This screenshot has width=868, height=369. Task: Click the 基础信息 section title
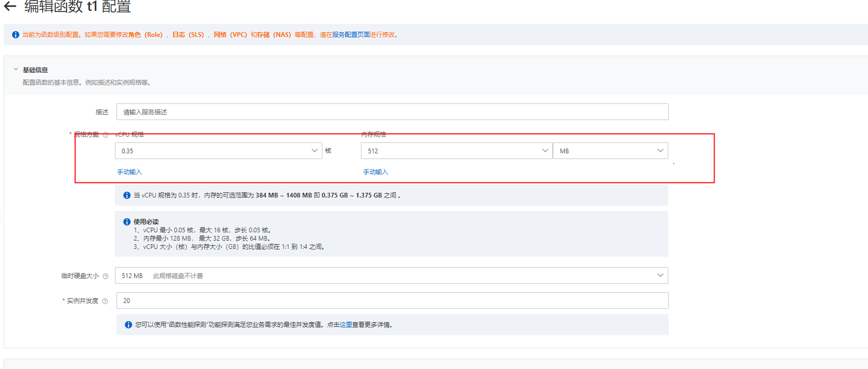coord(35,70)
